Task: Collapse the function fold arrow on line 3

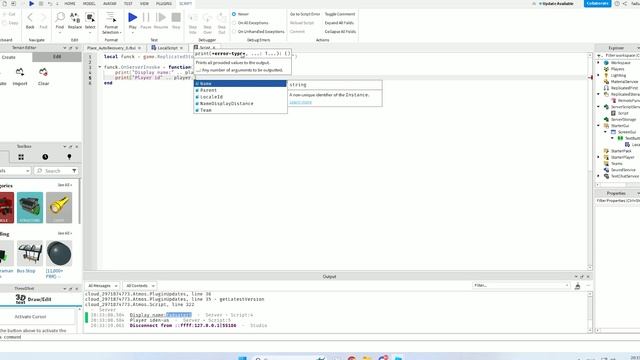Action: click(100, 67)
